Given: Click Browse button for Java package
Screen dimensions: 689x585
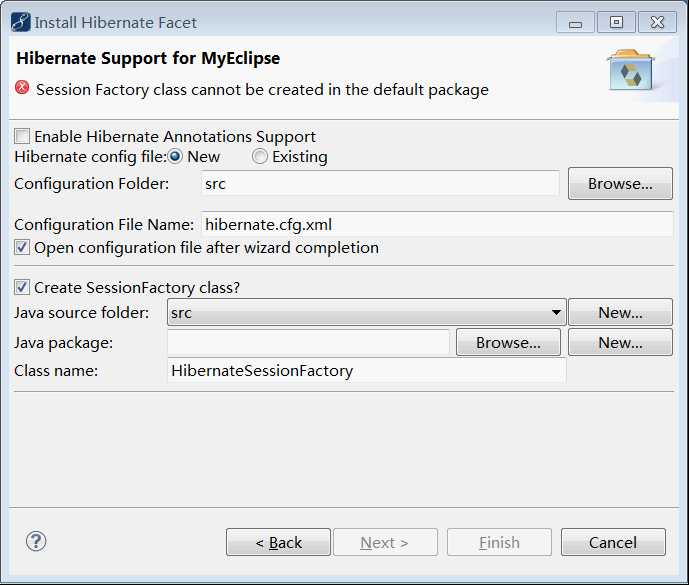Looking at the screenshot, I should click(508, 342).
